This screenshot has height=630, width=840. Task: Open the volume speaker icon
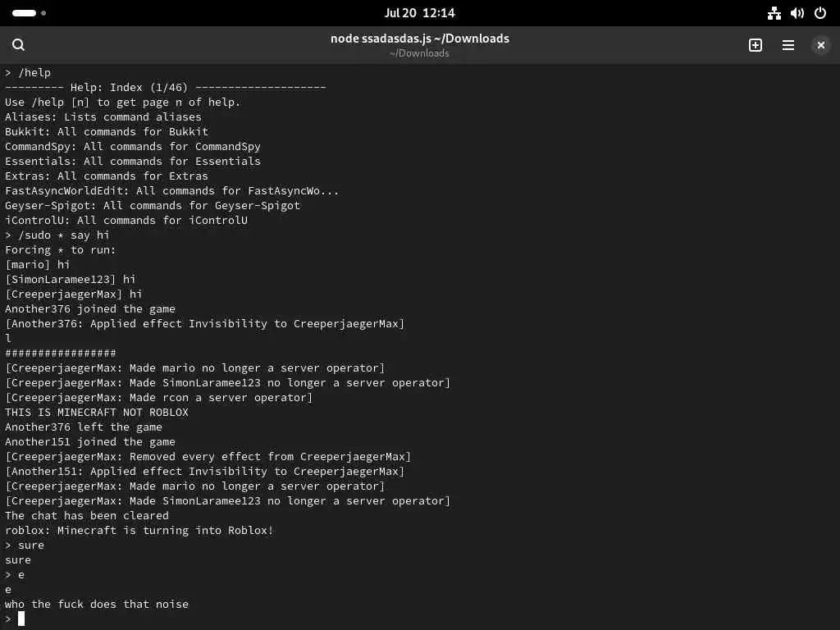(x=797, y=13)
